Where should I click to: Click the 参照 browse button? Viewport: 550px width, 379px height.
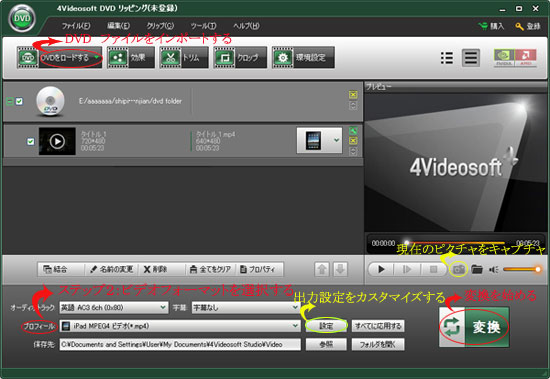pos(326,344)
